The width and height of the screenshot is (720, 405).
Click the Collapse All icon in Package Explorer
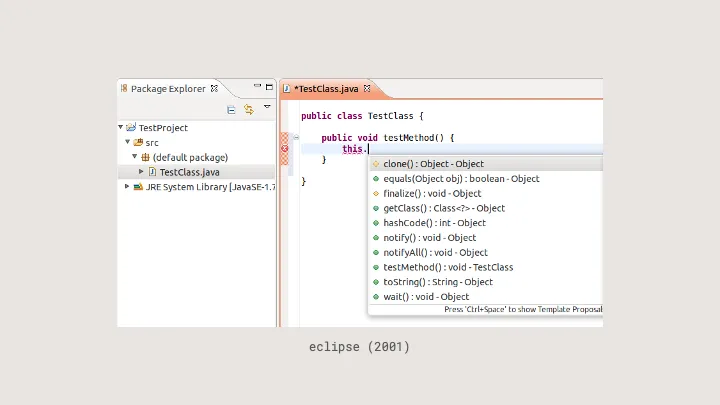[231, 110]
